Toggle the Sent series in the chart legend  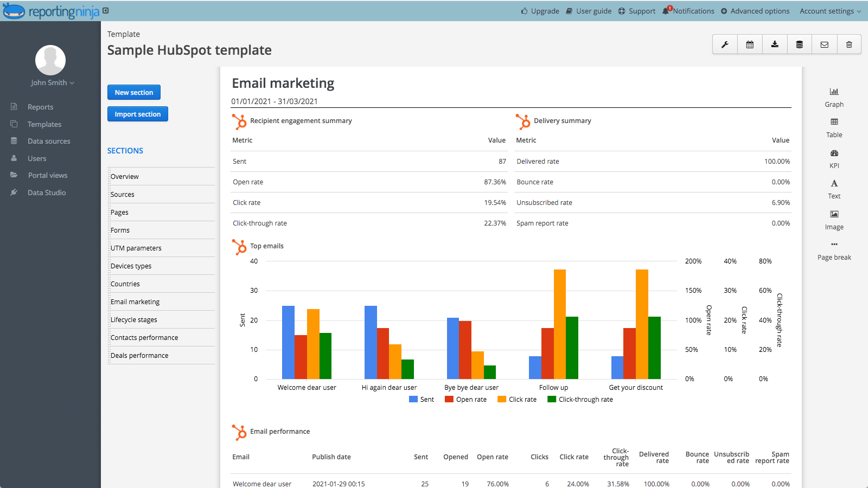point(422,399)
